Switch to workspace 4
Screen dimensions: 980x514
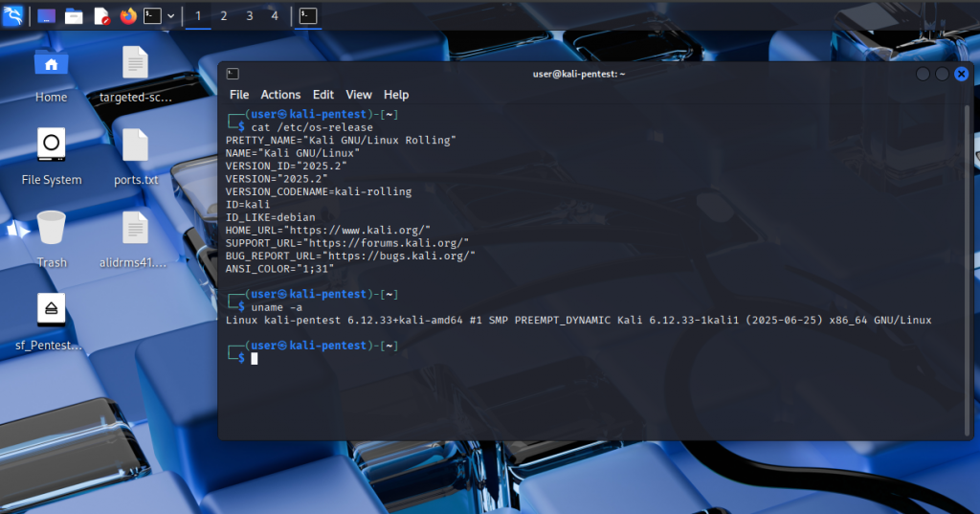[x=275, y=16]
